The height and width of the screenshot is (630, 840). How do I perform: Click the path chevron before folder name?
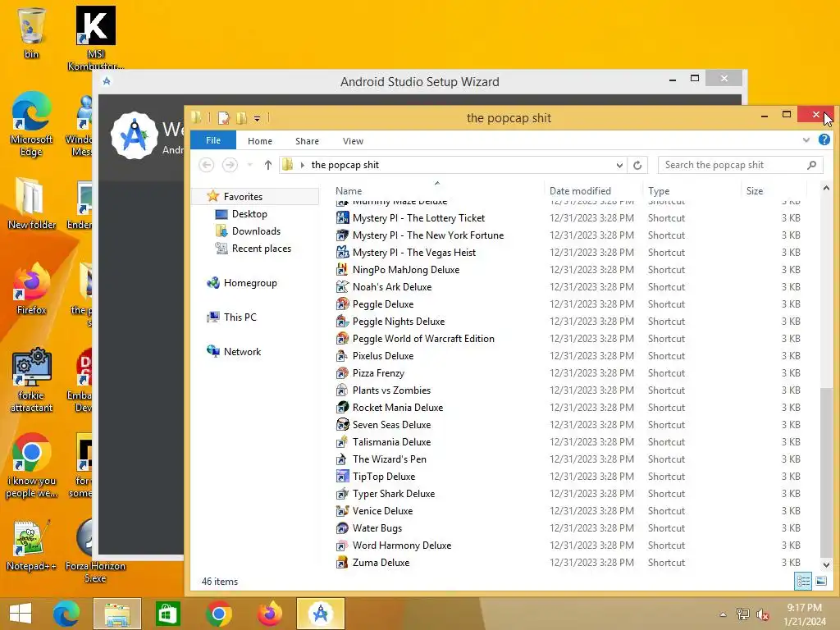pyautogui.click(x=303, y=165)
